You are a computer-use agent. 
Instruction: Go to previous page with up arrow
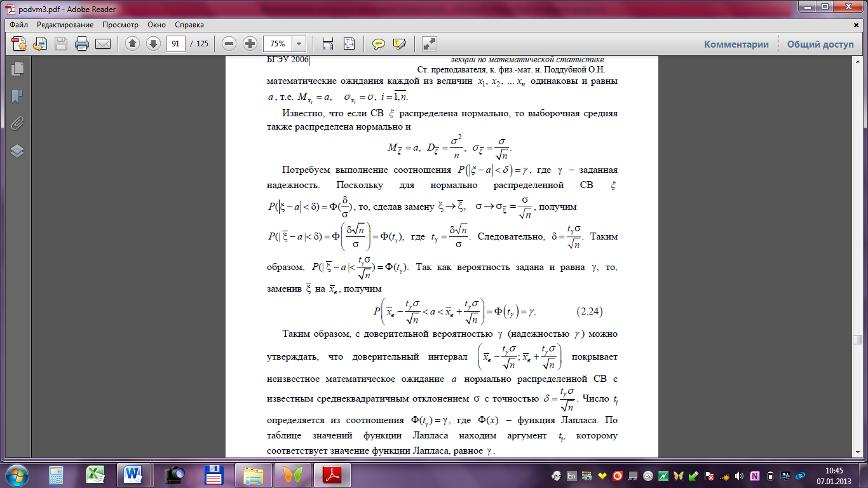132,44
